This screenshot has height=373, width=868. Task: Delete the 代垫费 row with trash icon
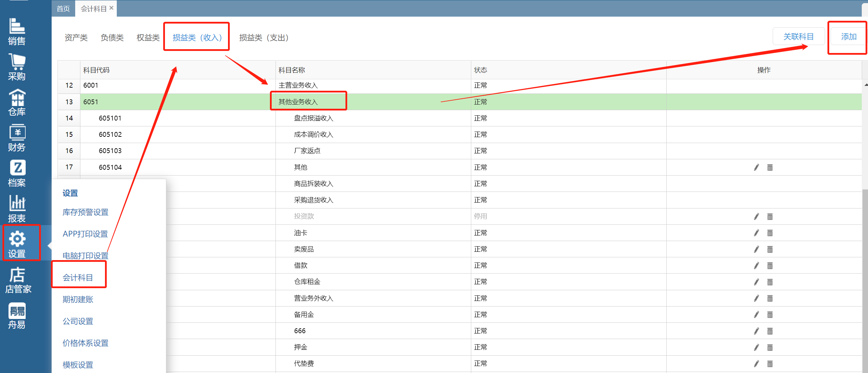770,364
